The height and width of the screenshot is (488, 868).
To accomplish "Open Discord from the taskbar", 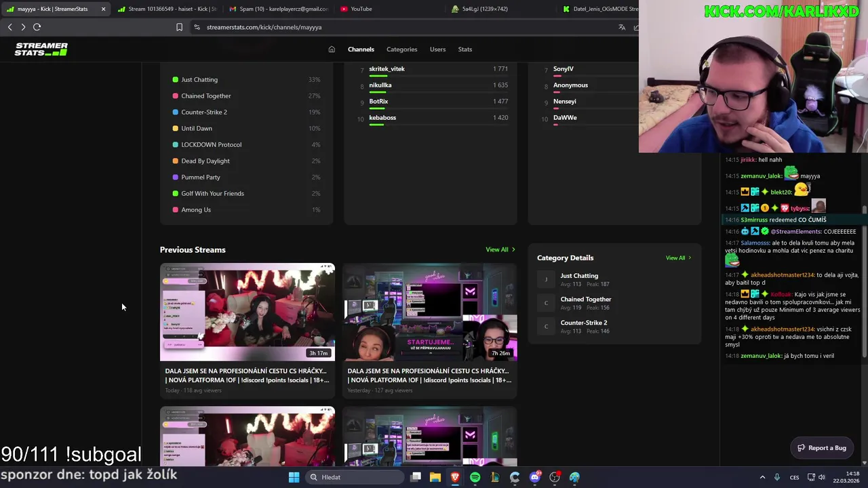I will 535,477.
